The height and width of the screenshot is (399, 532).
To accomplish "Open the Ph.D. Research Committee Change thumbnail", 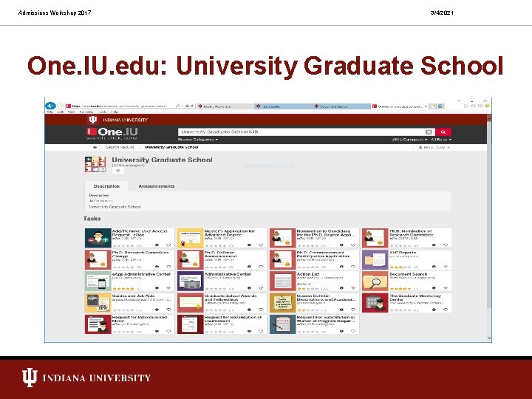I will click(98, 259).
